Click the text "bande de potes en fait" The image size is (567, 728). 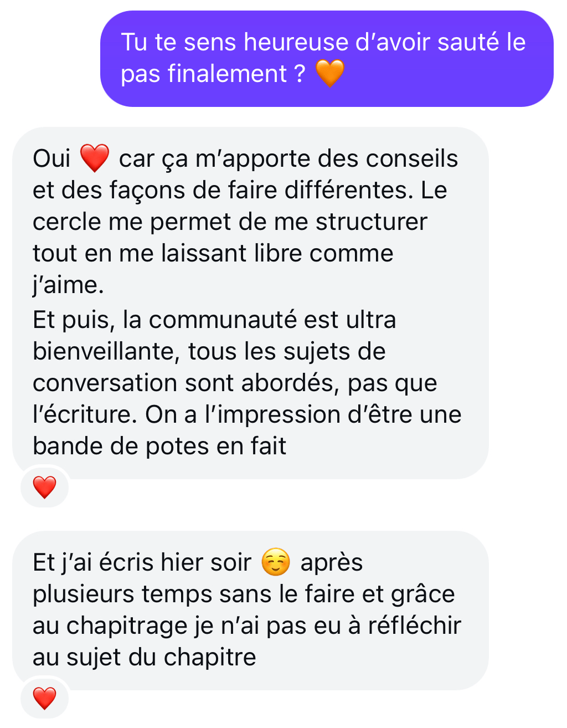(x=159, y=446)
